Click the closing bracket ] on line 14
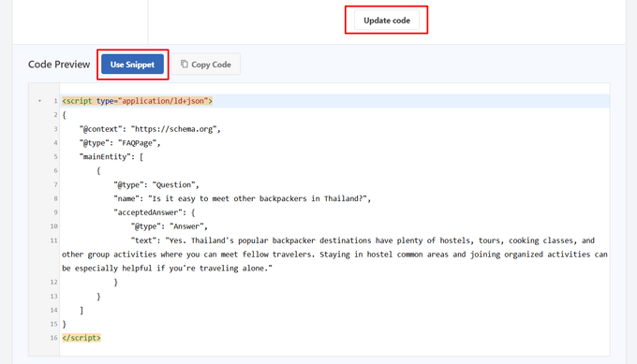This screenshot has height=364, width=637. point(81,310)
